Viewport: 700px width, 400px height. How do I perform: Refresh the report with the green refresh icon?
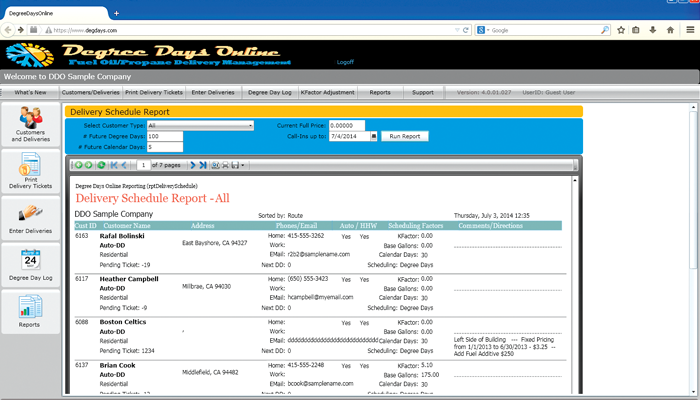pos(101,164)
